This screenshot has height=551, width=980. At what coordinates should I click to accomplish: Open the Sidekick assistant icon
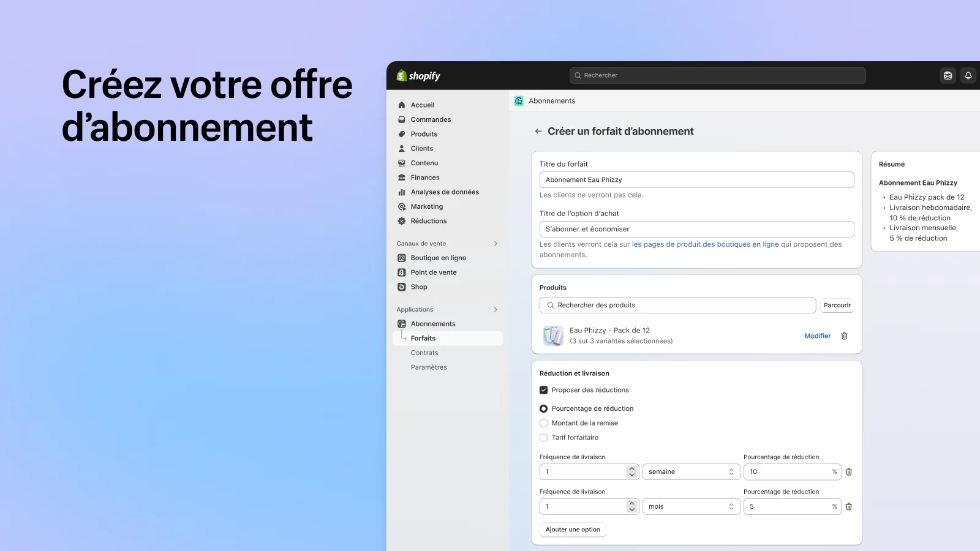click(x=948, y=76)
